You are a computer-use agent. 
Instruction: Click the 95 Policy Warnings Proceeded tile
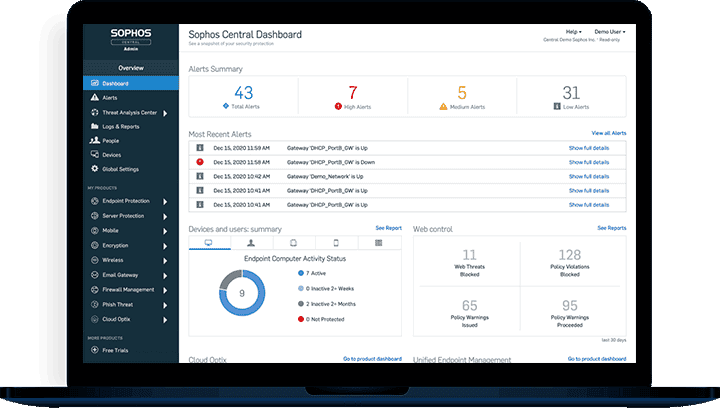pyautogui.click(x=570, y=314)
